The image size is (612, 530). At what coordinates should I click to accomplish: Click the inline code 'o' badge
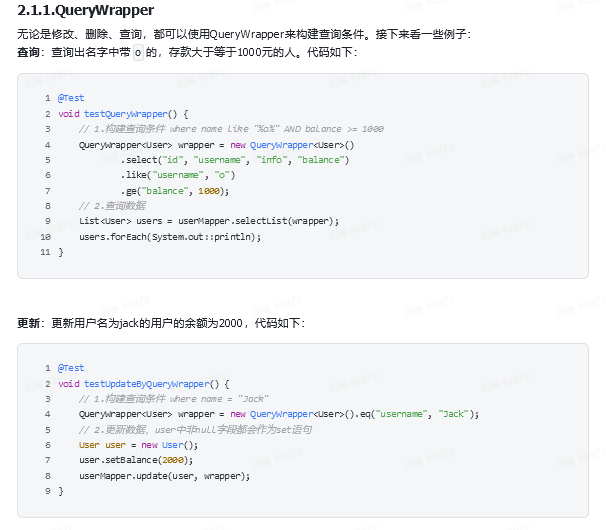pos(138,52)
